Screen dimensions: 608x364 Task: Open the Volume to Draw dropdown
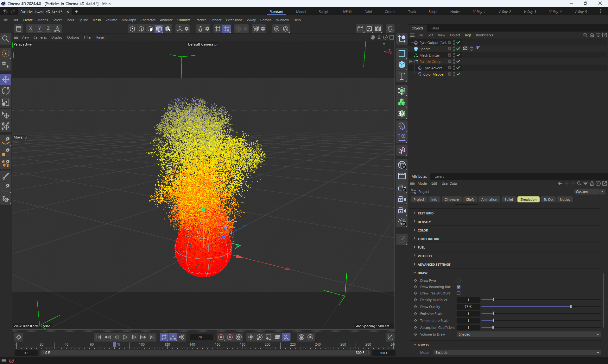(529, 334)
